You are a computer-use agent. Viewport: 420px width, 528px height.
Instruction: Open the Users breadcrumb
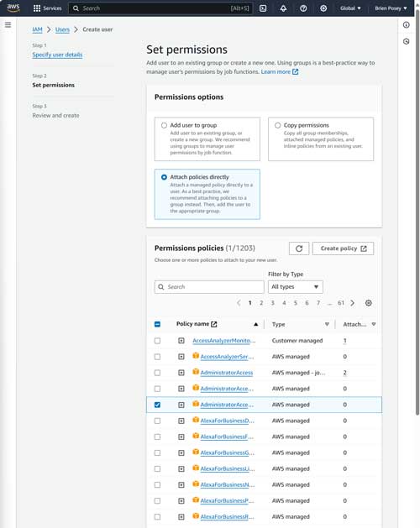tap(62, 29)
